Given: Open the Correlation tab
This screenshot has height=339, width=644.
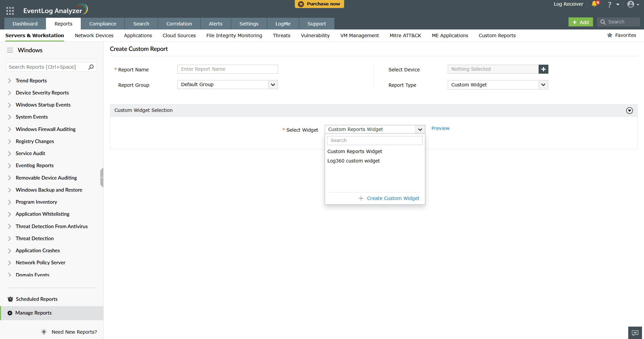Looking at the screenshot, I should coord(179,24).
